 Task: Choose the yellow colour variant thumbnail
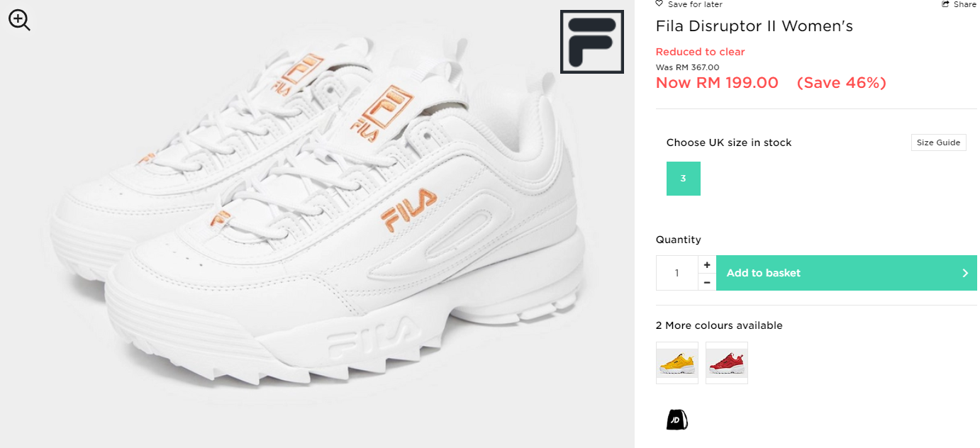pos(677,363)
